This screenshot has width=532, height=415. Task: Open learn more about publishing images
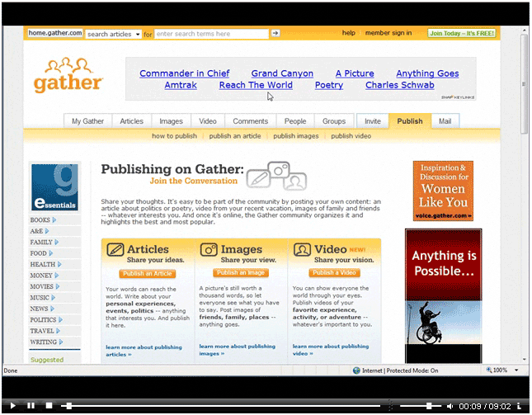pyautogui.click(x=238, y=350)
